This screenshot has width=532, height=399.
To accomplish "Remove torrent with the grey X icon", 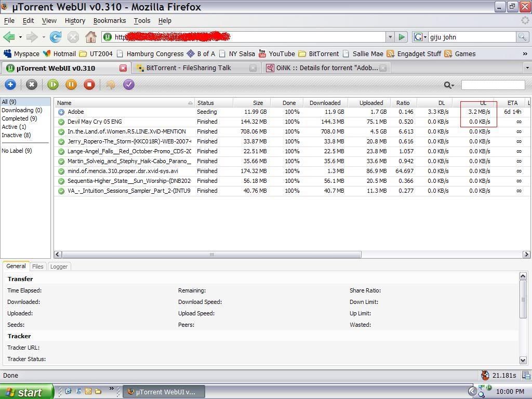I will click(32, 85).
